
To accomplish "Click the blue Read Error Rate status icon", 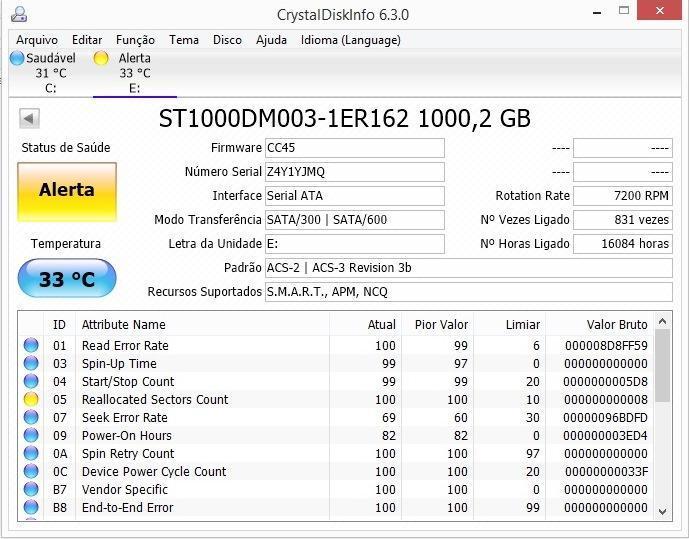I will tap(31, 346).
